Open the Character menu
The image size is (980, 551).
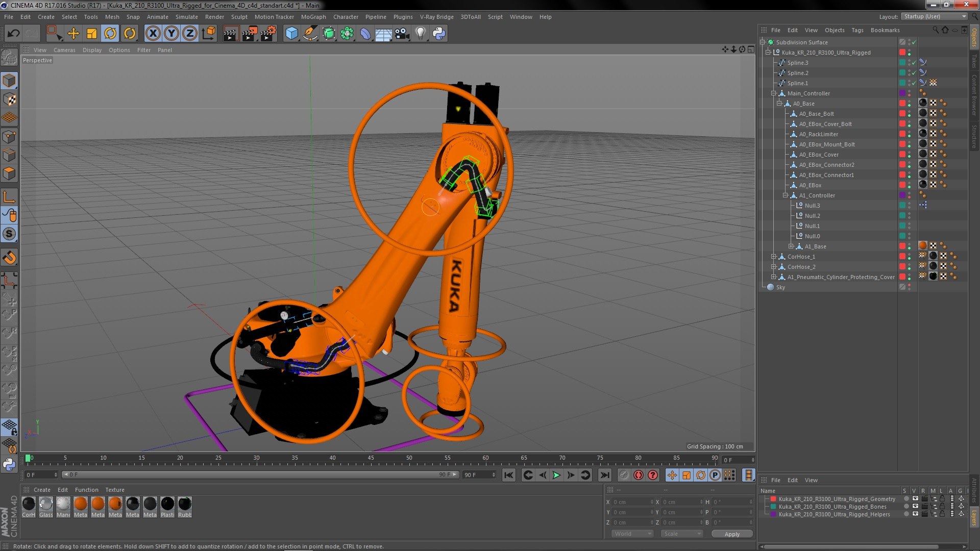point(346,17)
